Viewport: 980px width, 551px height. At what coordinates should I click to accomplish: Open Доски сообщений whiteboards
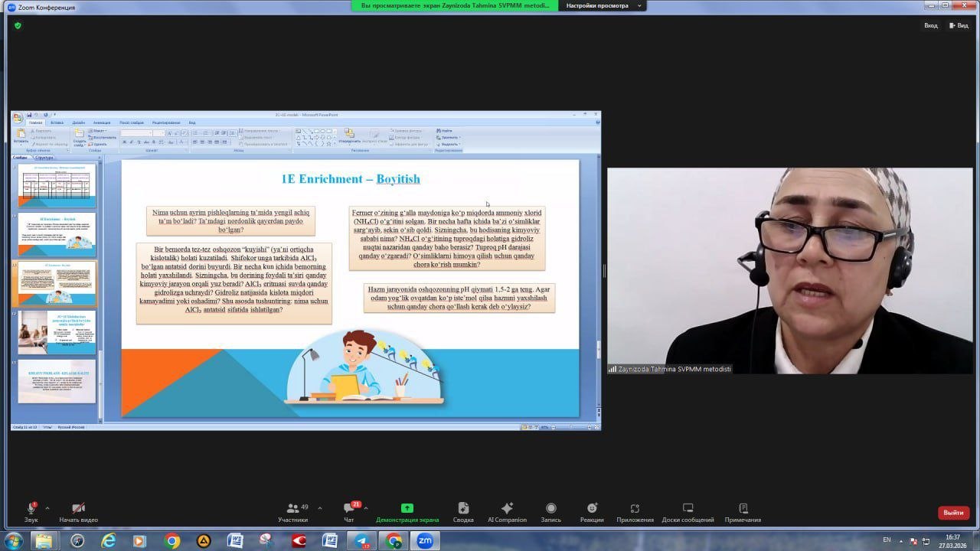[688, 511]
